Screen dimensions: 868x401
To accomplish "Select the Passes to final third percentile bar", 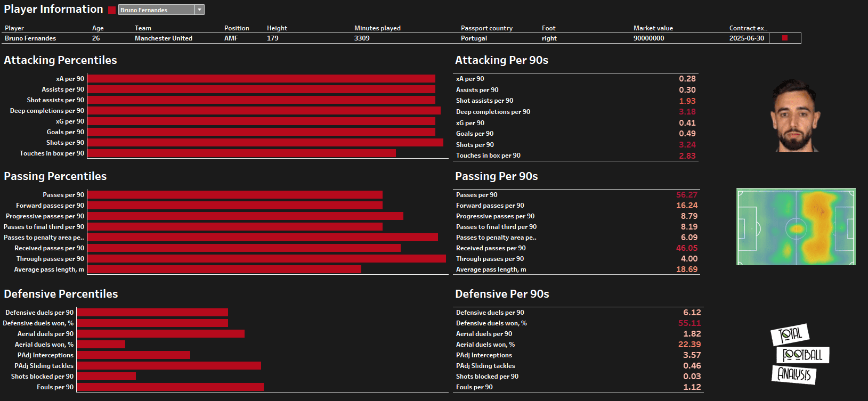I will pos(235,227).
